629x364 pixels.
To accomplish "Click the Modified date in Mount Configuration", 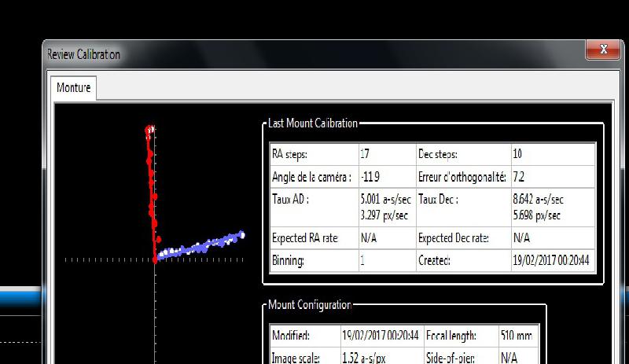I will click(381, 335).
